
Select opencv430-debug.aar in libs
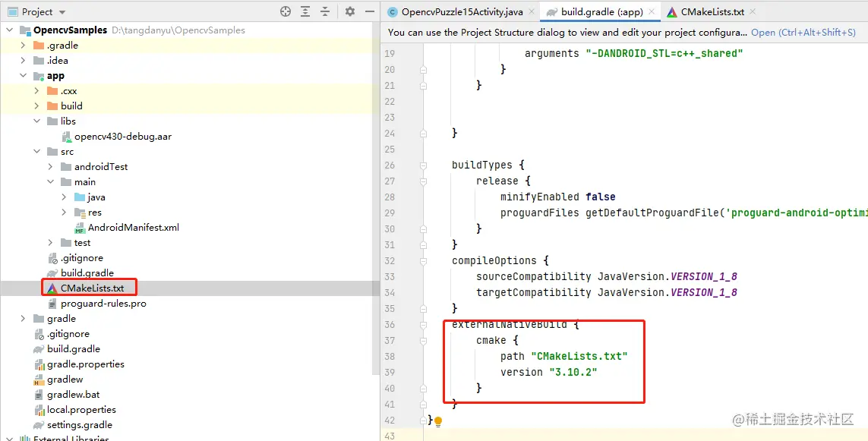123,137
